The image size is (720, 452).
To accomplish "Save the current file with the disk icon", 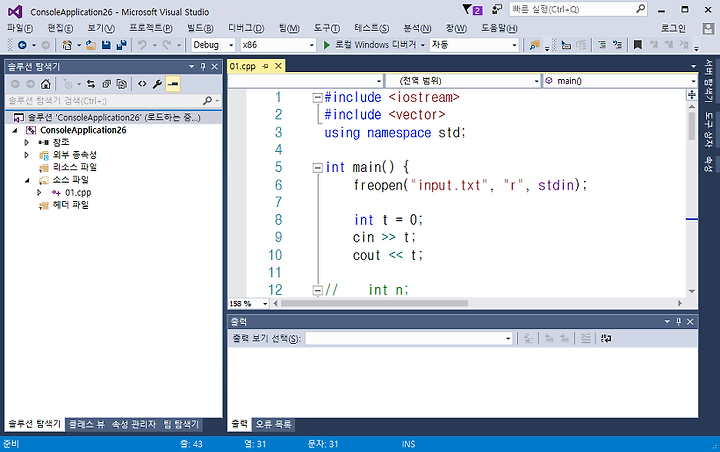I will pos(106,45).
